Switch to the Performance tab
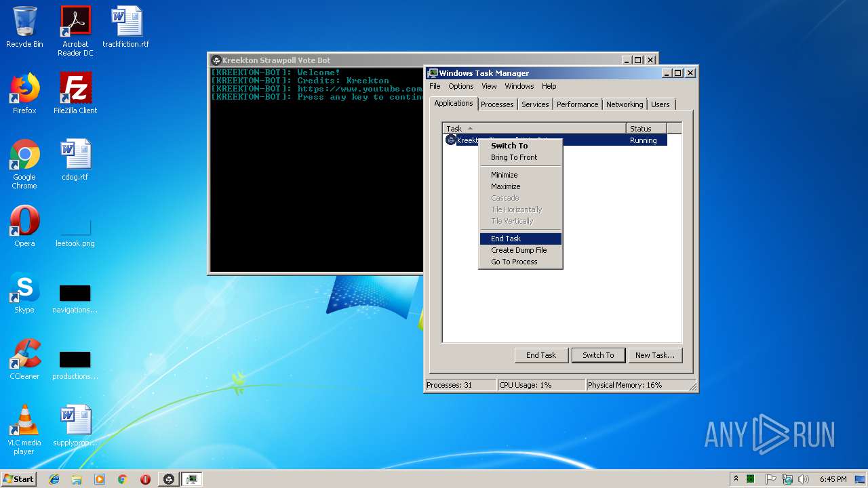Viewport: 868px width, 488px height. tap(578, 104)
